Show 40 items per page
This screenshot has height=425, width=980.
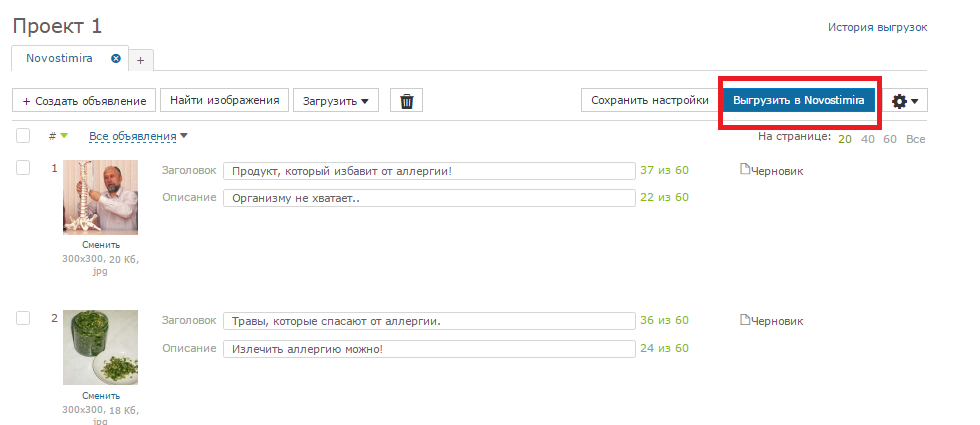(x=868, y=139)
